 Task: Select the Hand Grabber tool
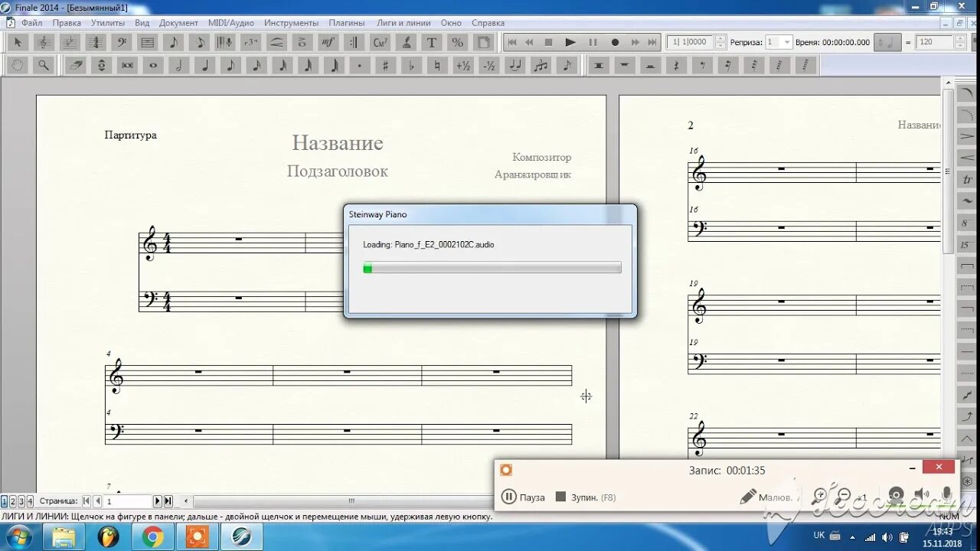pyautogui.click(x=18, y=66)
